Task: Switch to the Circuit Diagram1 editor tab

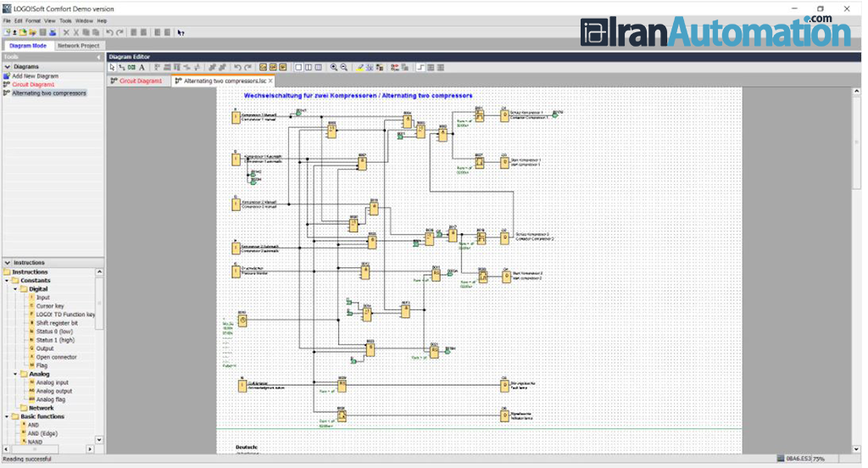Action: 136,81
